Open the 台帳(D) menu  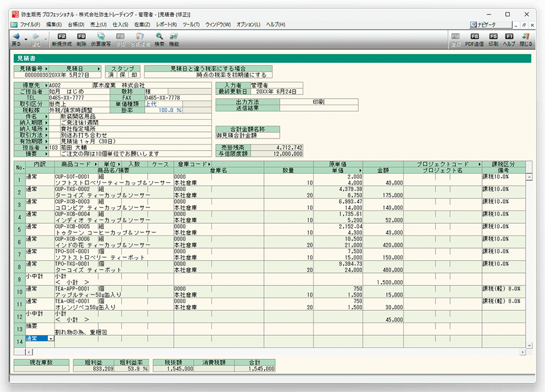(x=76, y=25)
